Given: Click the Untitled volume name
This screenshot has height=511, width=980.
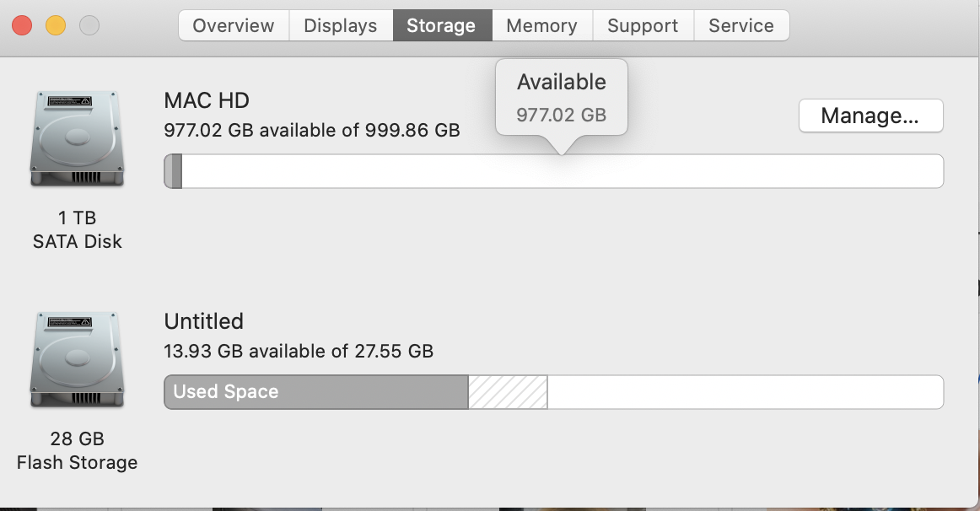Looking at the screenshot, I should click(204, 321).
